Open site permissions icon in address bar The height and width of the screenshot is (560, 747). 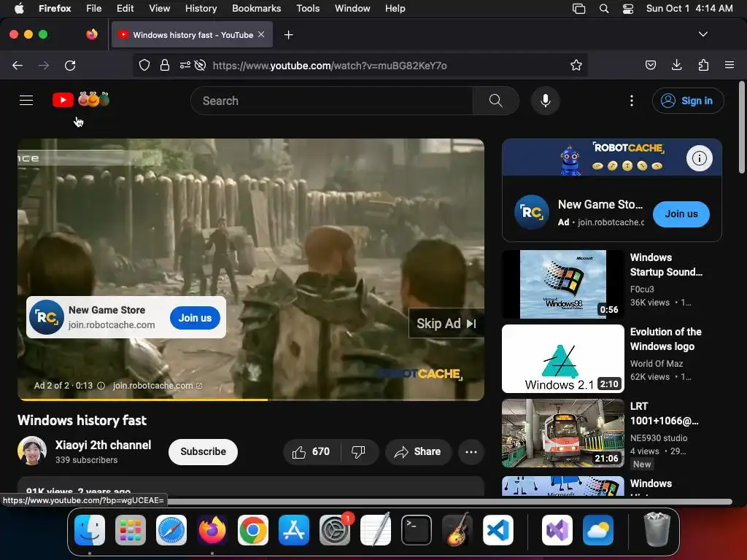coord(185,65)
